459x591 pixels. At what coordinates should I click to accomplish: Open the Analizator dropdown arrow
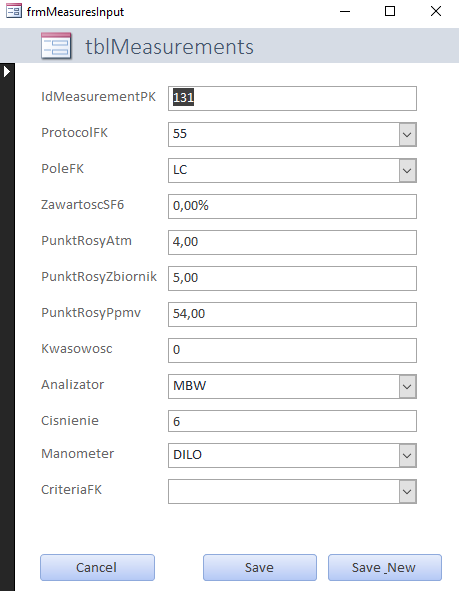click(x=407, y=387)
